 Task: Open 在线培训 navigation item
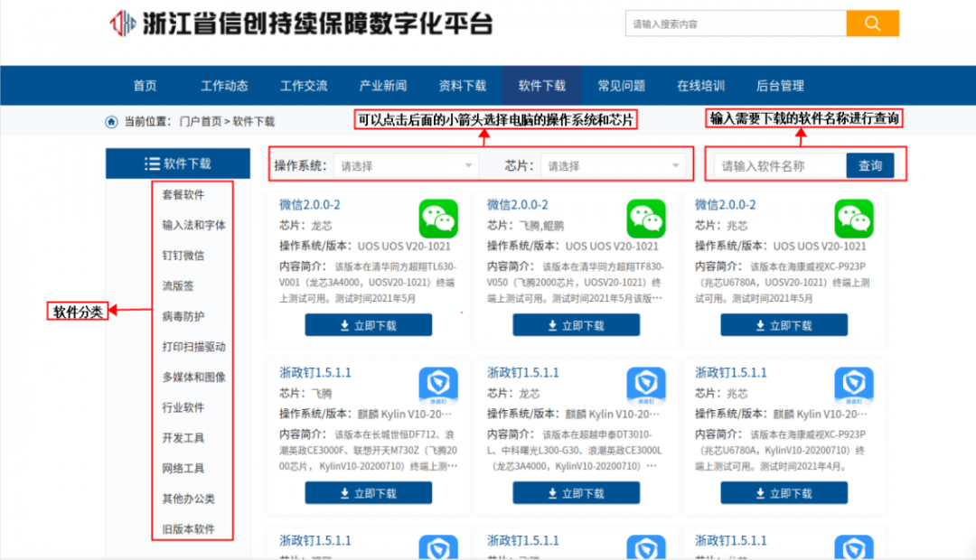pyautogui.click(x=701, y=86)
